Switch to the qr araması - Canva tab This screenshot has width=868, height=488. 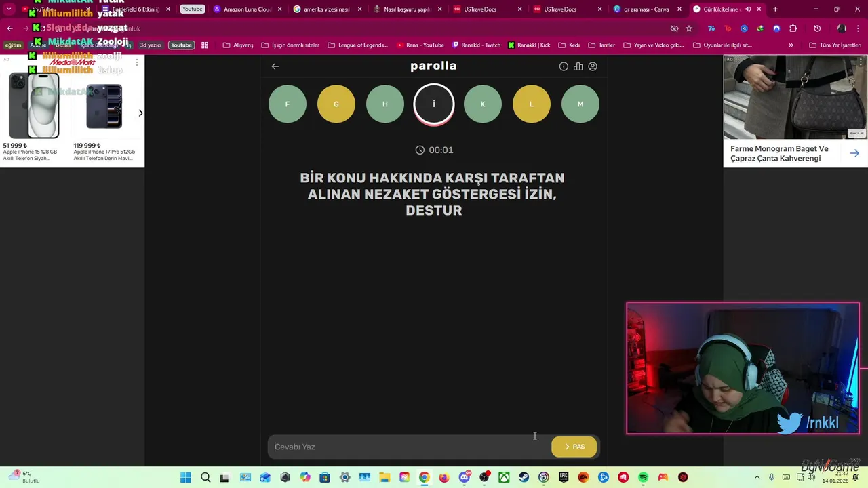pos(646,9)
